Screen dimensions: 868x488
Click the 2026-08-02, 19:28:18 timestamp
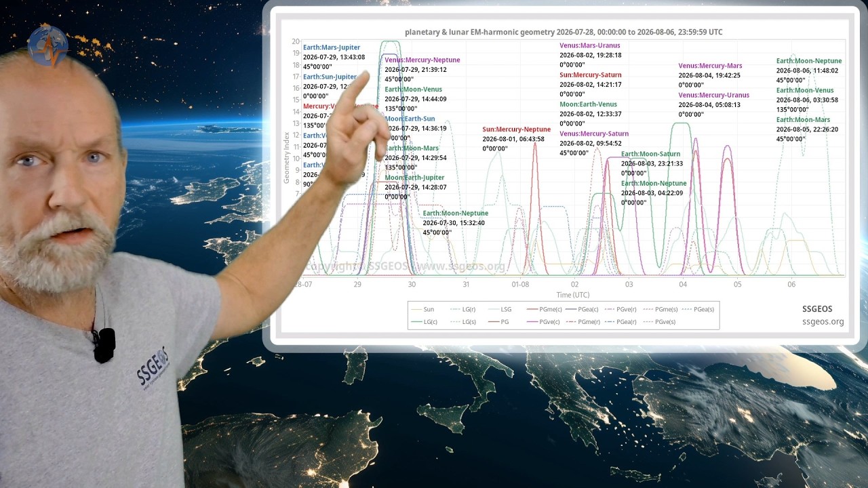coord(591,56)
